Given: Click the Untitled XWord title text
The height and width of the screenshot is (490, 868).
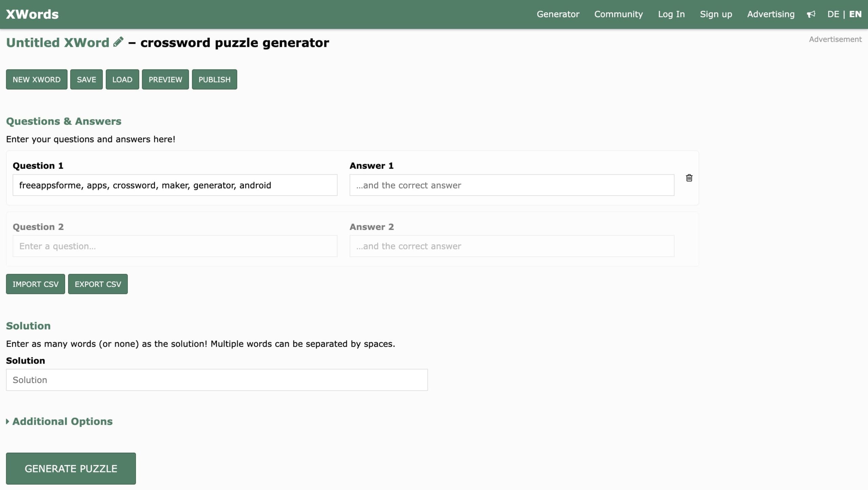Looking at the screenshot, I should (x=58, y=43).
